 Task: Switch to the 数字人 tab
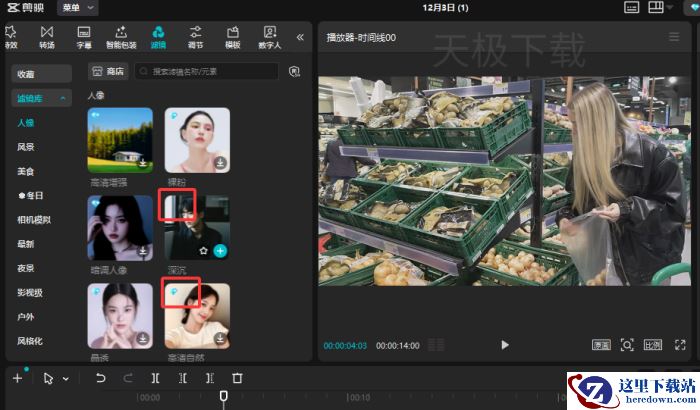[270, 37]
